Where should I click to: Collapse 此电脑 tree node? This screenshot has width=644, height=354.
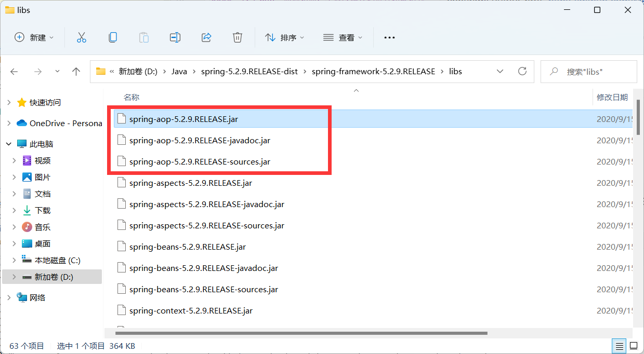(9, 144)
